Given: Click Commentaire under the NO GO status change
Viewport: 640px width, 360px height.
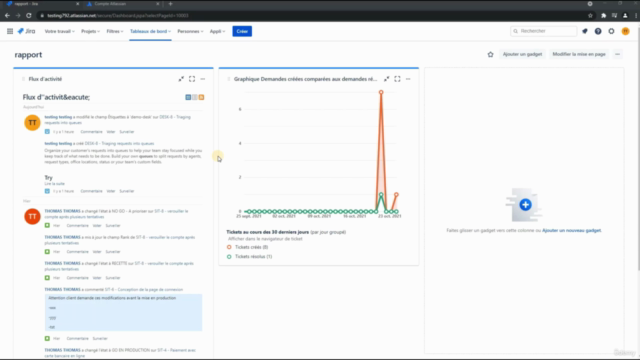Looking at the screenshot, I should (78, 225).
